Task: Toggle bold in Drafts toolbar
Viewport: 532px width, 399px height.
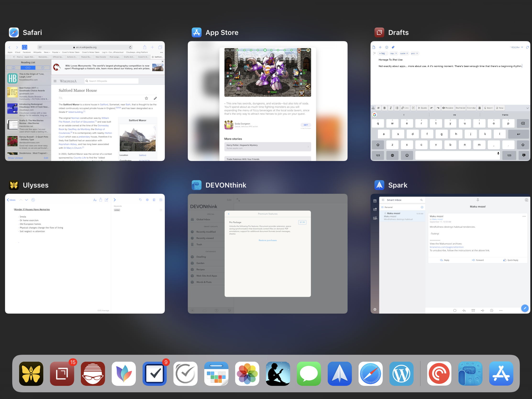Action: click(x=384, y=108)
